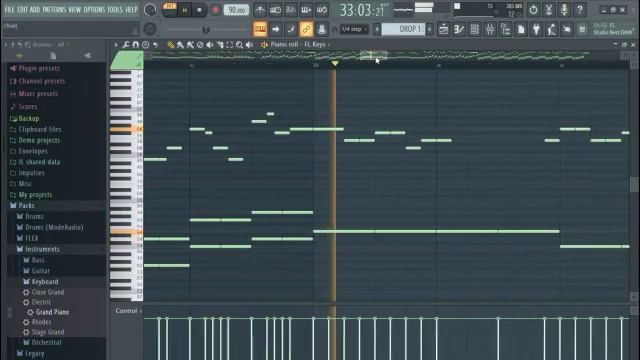The width and height of the screenshot is (640, 360).
Task: Open the piano roll Stamp tool
Action: (x=145, y=45)
